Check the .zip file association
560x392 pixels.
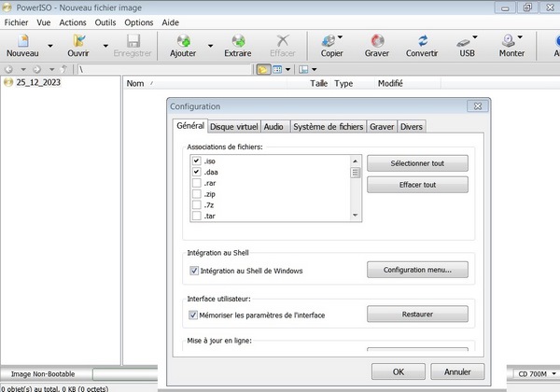click(x=196, y=194)
